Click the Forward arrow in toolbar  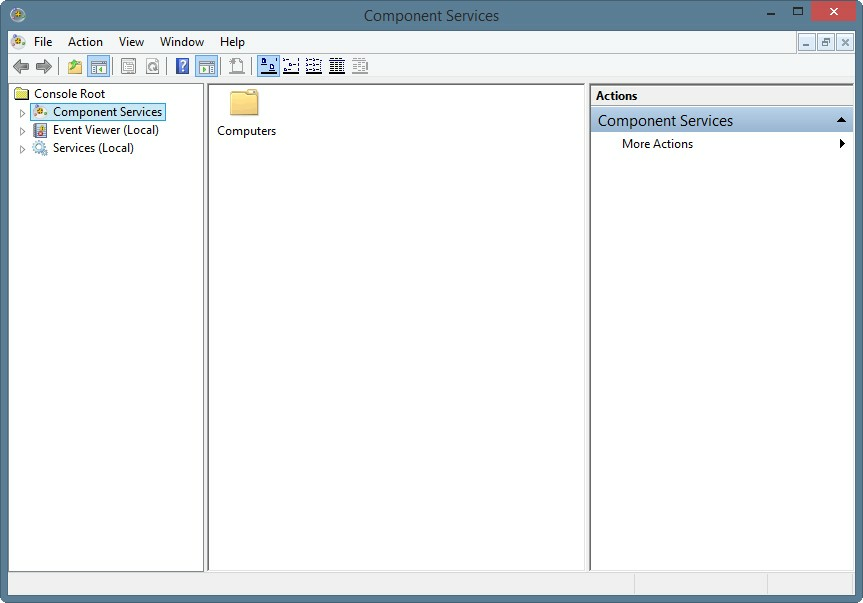(44, 67)
